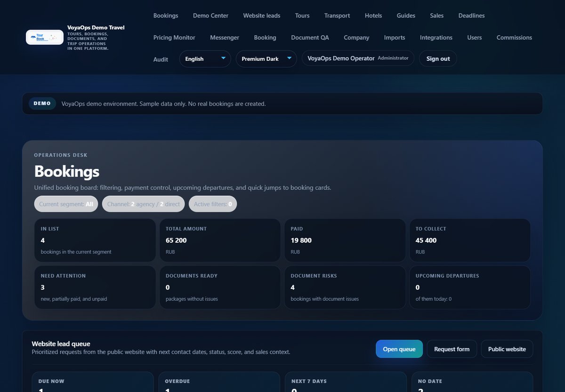The height and width of the screenshot is (392, 565).
Task: Select Sales in the navigation
Action: tap(437, 16)
